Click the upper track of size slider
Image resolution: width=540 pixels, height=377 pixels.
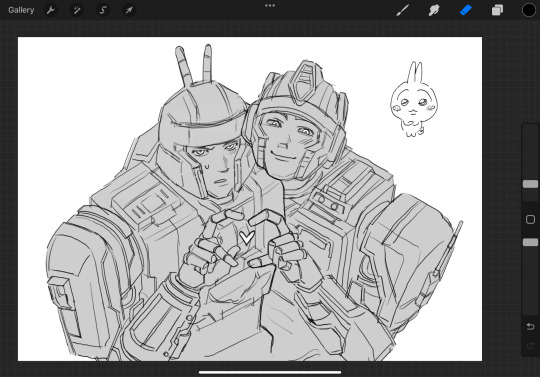[530, 151]
